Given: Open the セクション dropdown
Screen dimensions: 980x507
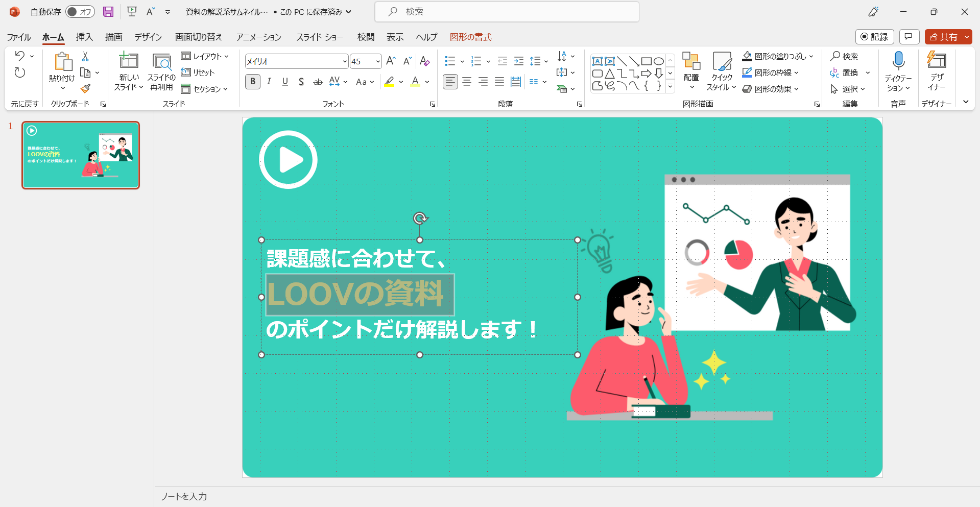Looking at the screenshot, I should [x=204, y=89].
